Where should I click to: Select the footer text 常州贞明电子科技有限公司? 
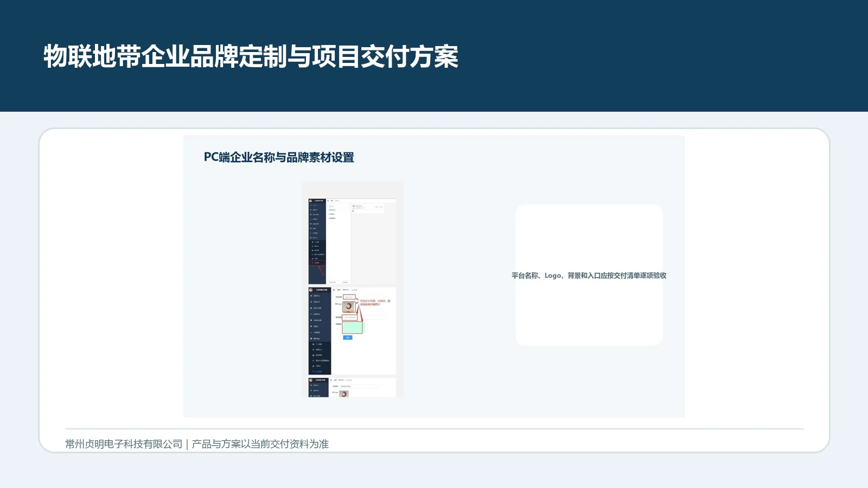[x=124, y=444]
